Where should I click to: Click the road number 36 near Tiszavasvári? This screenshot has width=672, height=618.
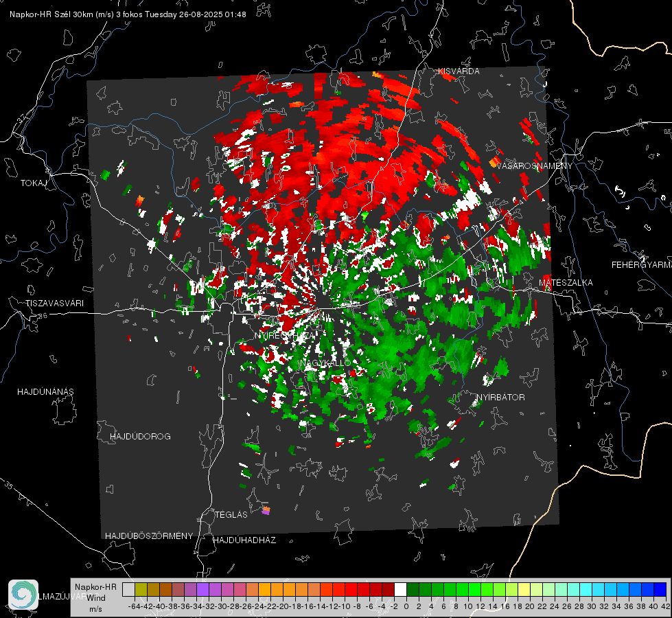point(43,316)
